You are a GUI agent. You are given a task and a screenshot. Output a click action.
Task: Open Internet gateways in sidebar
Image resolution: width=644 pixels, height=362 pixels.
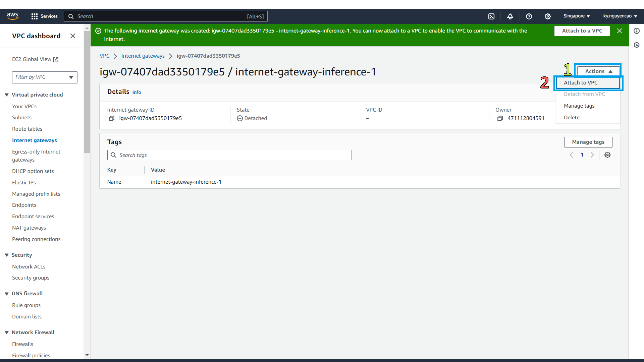pos(35,140)
